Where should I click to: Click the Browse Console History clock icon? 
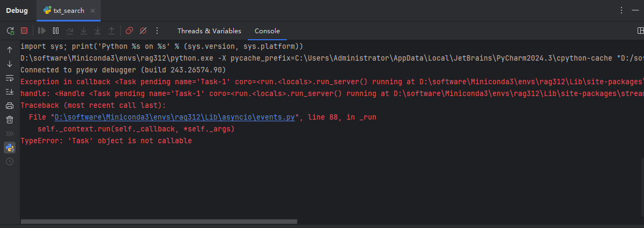coord(10,161)
